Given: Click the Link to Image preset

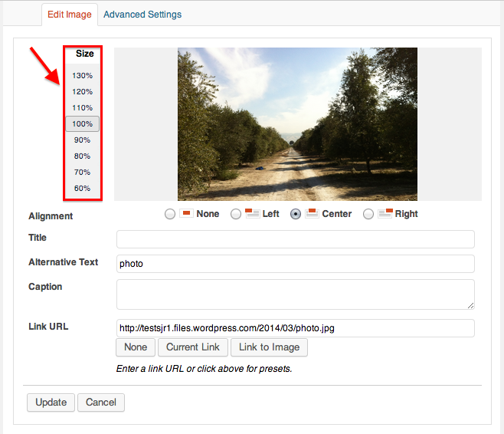Looking at the screenshot, I should coord(269,347).
